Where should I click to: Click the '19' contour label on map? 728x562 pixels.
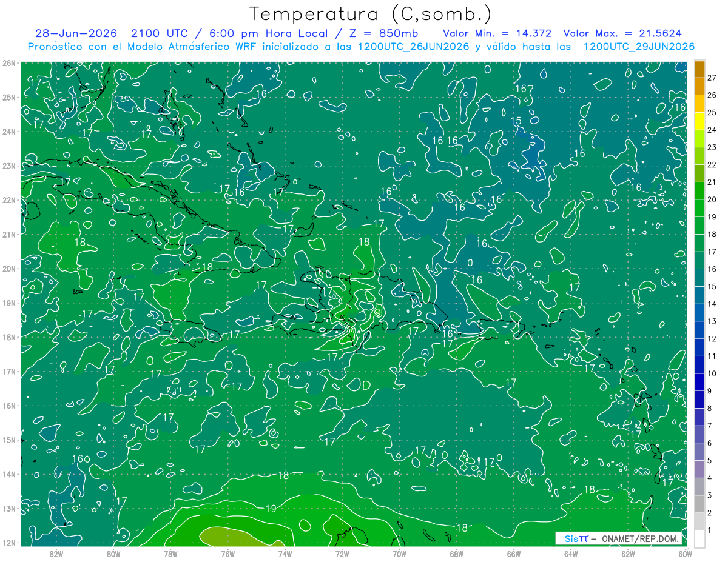pyautogui.click(x=271, y=508)
